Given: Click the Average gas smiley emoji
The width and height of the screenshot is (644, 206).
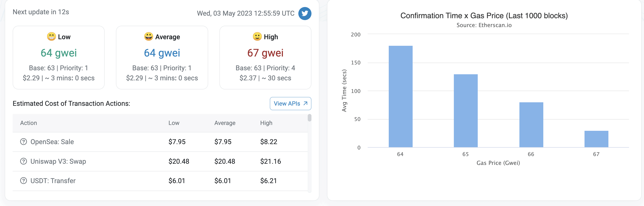Looking at the screenshot, I should click(148, 36).
